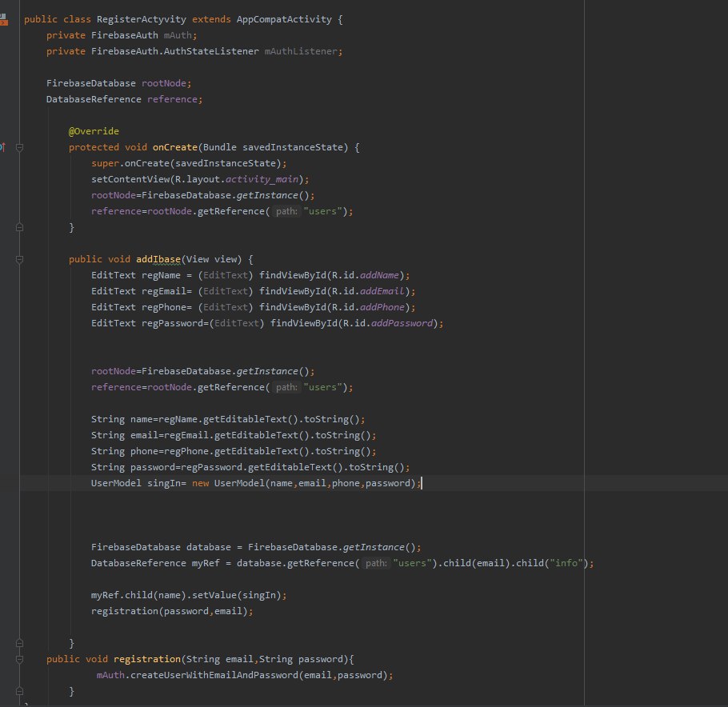This screenshot has height=707, width=728.
Task: Click UserModel constructor on the highlighted line
Action: pos(239,483)
